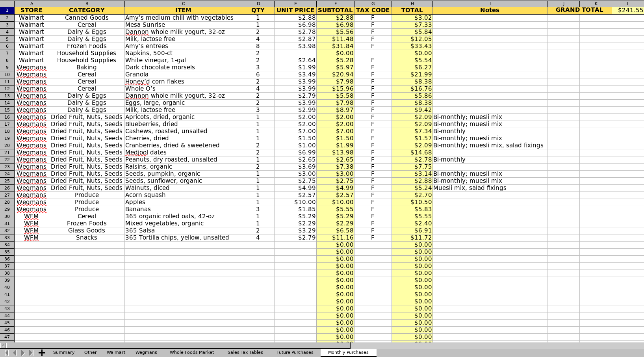The width and height of the screenshot is (644, 357).
Task: Open the Walmart sheet tab
Action: [116, 352]
